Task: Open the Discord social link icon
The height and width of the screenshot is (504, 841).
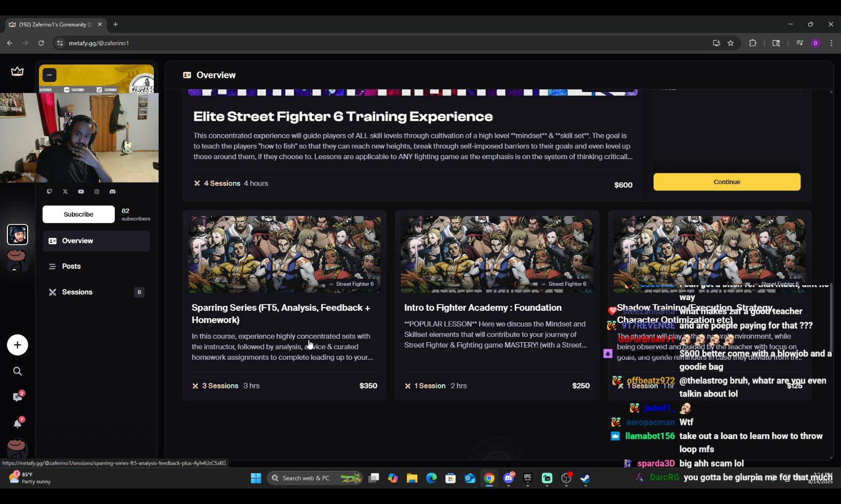Action: pyautogui.click(x=112, y=192)
